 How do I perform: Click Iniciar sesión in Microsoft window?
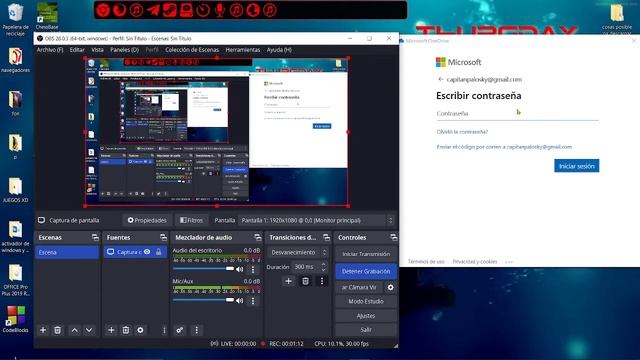coord(576,166)
